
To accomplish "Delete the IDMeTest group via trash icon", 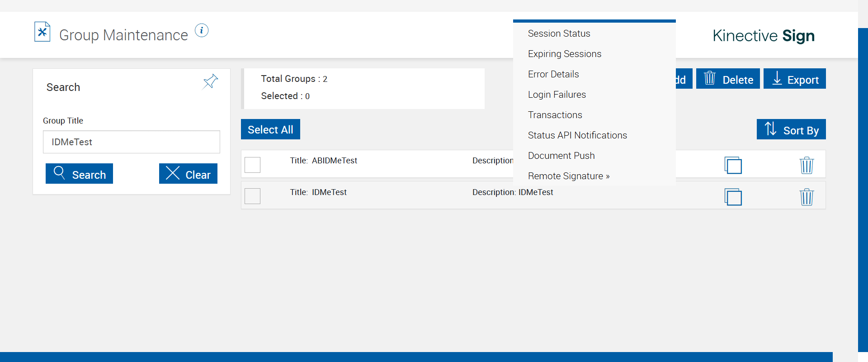I will coord(807,197).
